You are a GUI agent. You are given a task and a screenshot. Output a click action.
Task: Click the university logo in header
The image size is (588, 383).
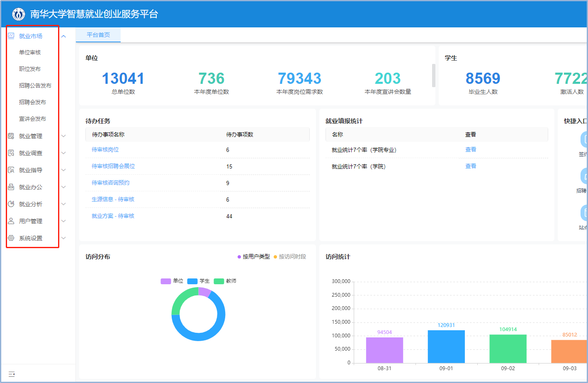point(18,14)
